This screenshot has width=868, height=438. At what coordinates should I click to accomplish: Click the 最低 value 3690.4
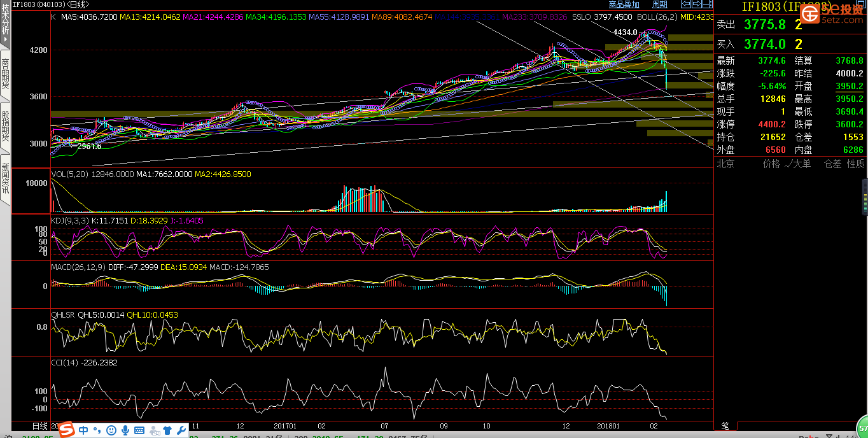click(850, 111)
